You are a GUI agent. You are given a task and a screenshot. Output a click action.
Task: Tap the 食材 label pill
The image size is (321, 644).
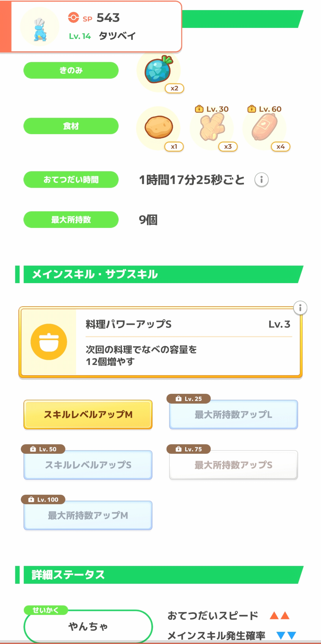point(71,126)
